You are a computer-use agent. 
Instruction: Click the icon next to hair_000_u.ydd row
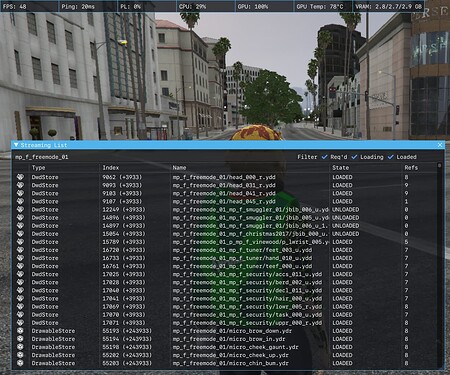pyautogui.click(x=20, y=298)
